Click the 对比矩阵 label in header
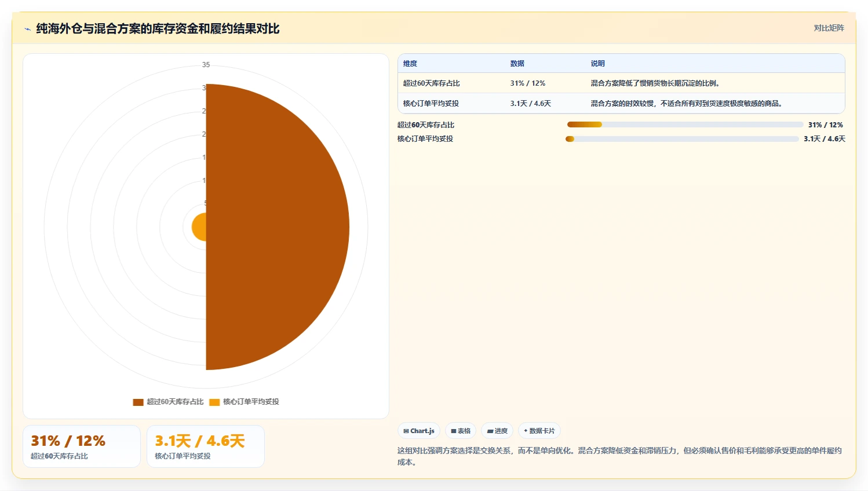The image size is (868, 491). [829, 28]
